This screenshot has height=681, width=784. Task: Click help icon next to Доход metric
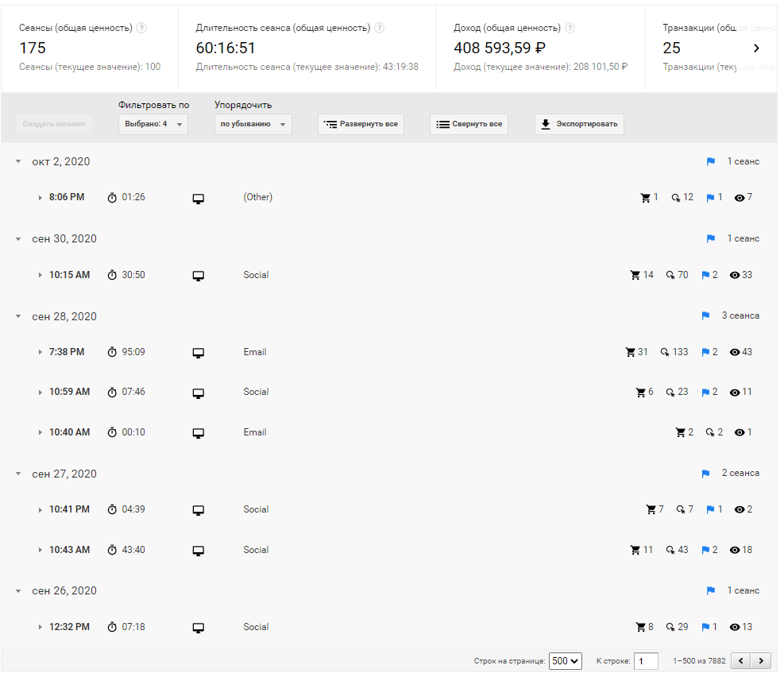(x=570, y=28)
